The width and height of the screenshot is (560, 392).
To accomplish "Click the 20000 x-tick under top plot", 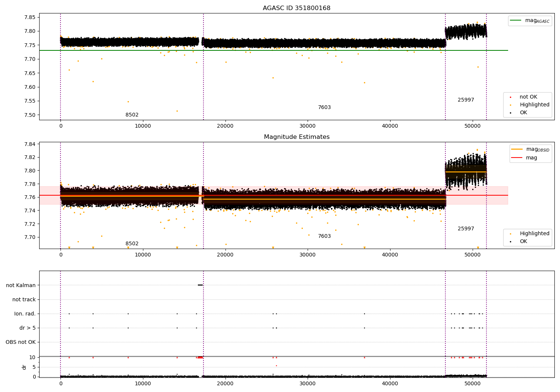I will (x=225, y=126).
